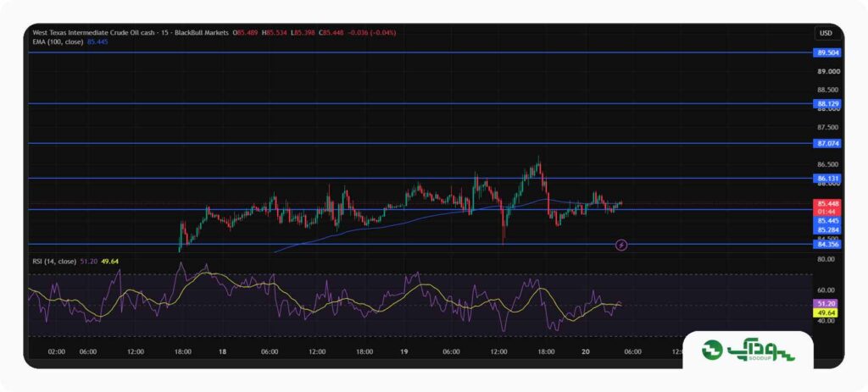Screen dimensions: 868x392
Task: Click the 80.00 RSI axis tick
Action: coord(826,259)
